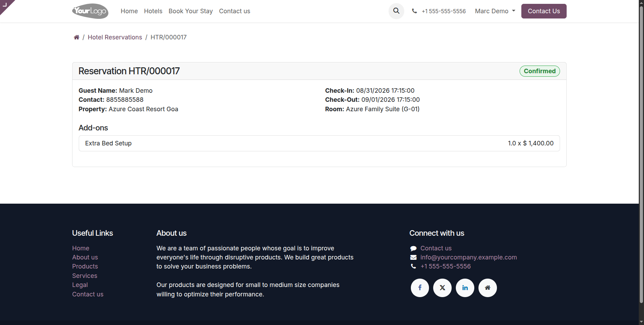Click room Azure Family Suite (G-01)

(x=383, y=109)
